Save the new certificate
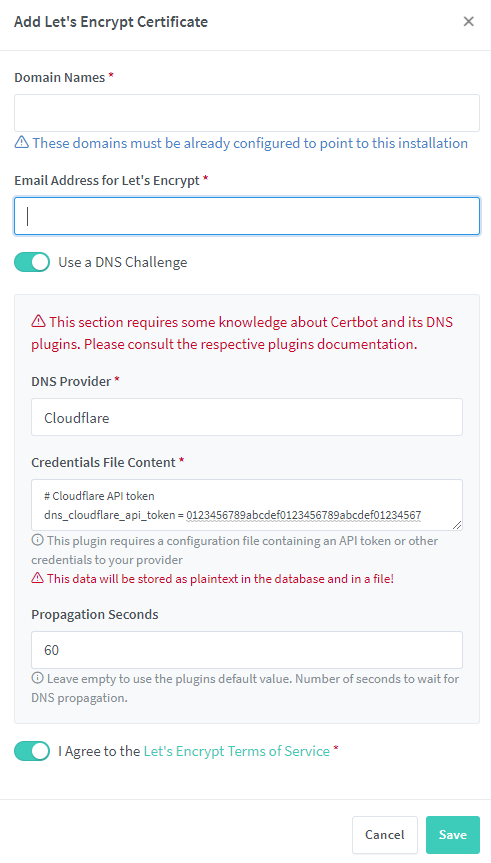The width and height of the screenshot is (491, 863). 452,834
